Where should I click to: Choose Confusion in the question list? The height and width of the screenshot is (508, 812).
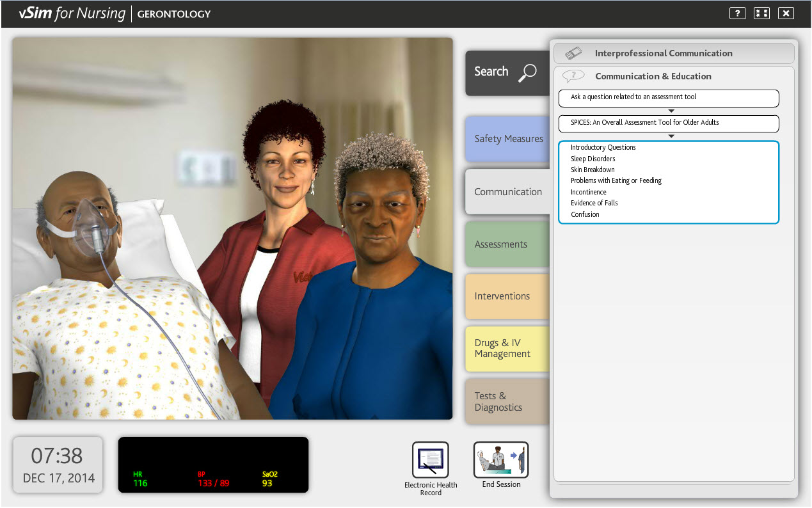[x=584, y=214]
